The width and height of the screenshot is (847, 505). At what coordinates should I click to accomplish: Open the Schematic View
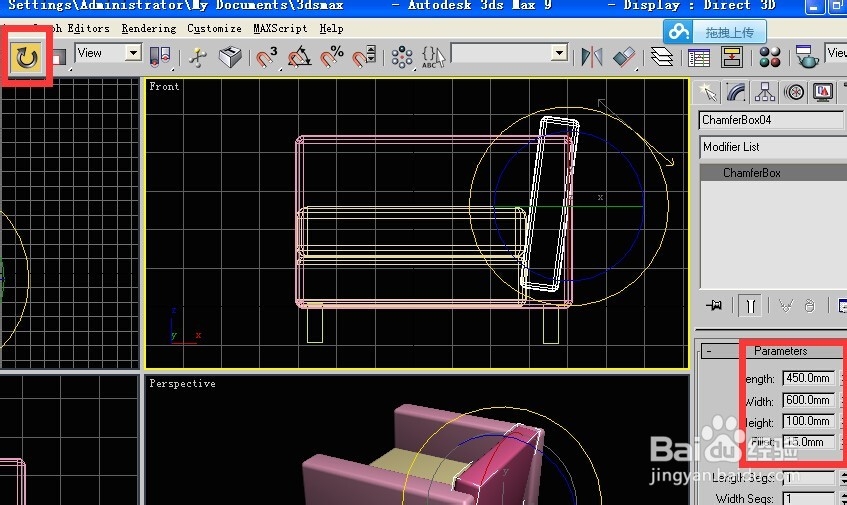pos(731,57)
